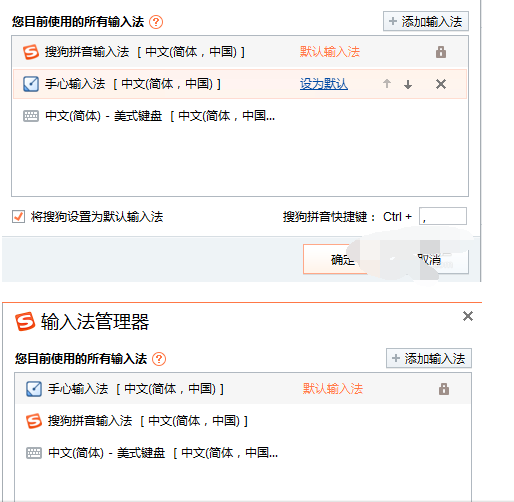514x502 pixels.
Task: Click the help icon beside the upper list heading
Action: pos(156,22)
